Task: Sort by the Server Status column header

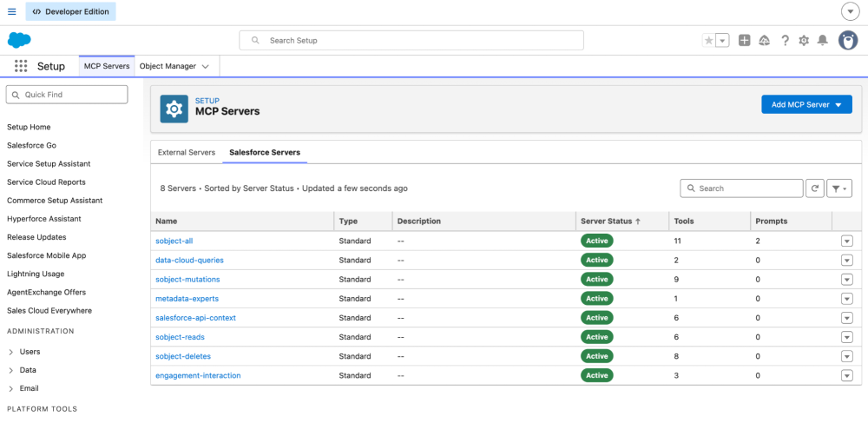Action: (622, 221)
